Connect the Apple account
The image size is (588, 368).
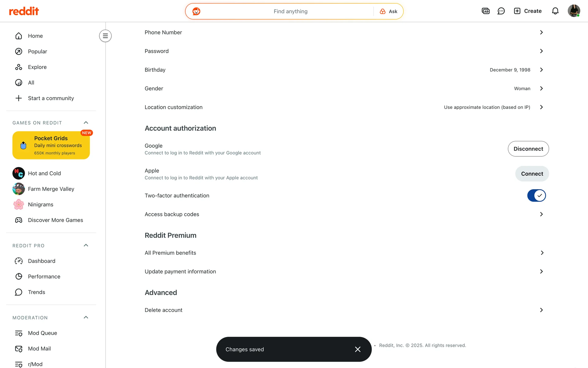tap(532, 174)
